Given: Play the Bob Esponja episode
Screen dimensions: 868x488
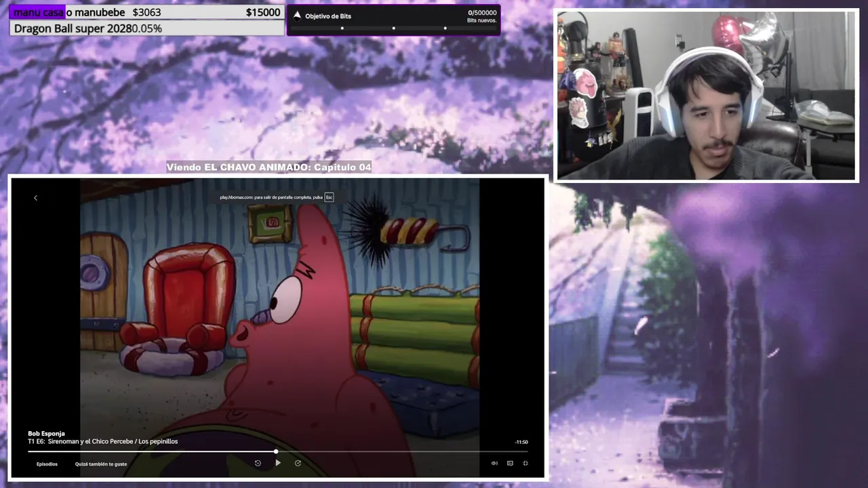Looking at the screenshot, I should (277, 463).
